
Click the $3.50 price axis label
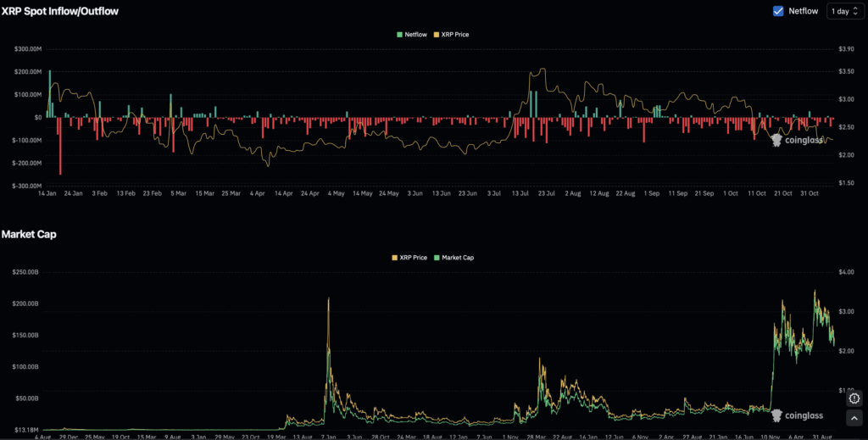pyautogui.click(x=847, y=72)
